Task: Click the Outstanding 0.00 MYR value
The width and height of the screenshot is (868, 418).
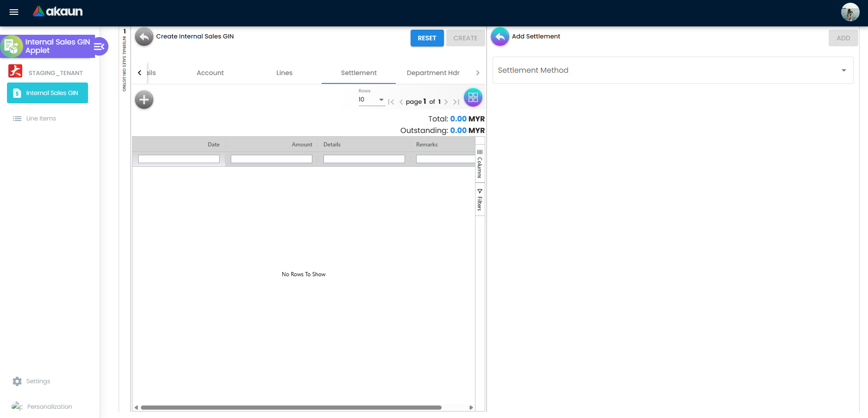Action: click(467, 131)
